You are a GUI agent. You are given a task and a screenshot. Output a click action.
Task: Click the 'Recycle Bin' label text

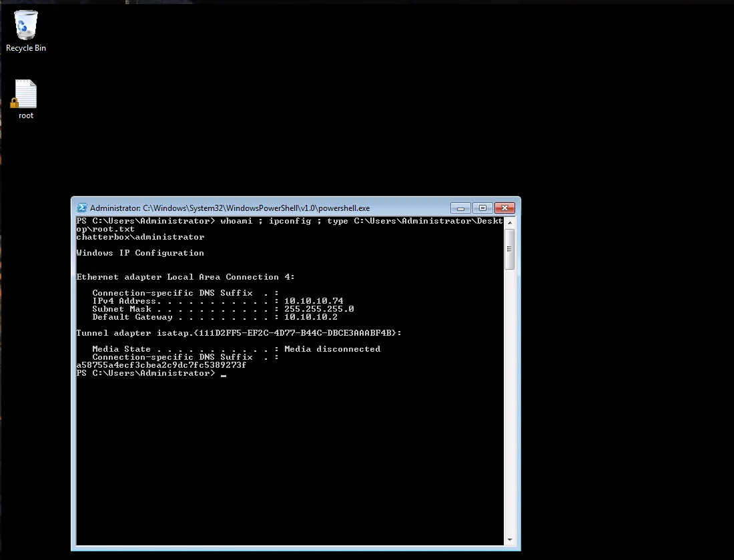26,48
